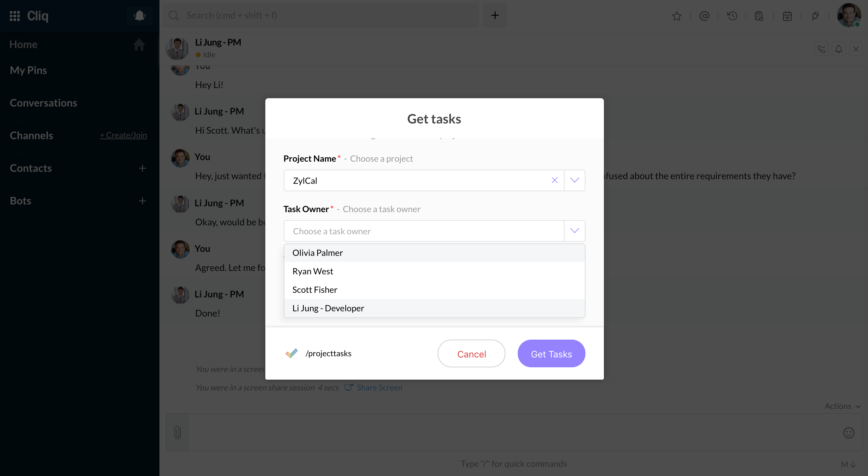Open starred messages star icon
The width and height of the screenshot is (868, 476).
(677, 16)
